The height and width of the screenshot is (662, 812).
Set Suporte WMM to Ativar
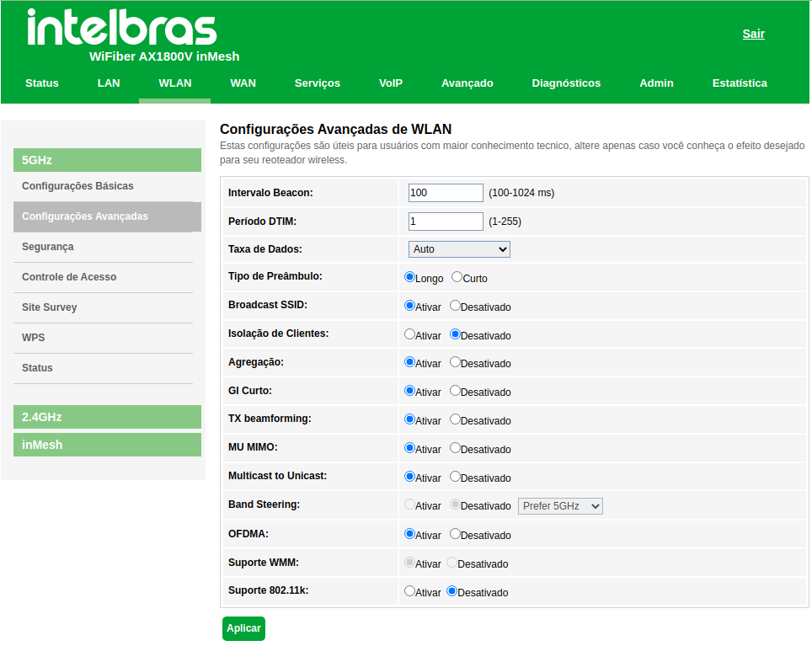[x=409, y=562]
